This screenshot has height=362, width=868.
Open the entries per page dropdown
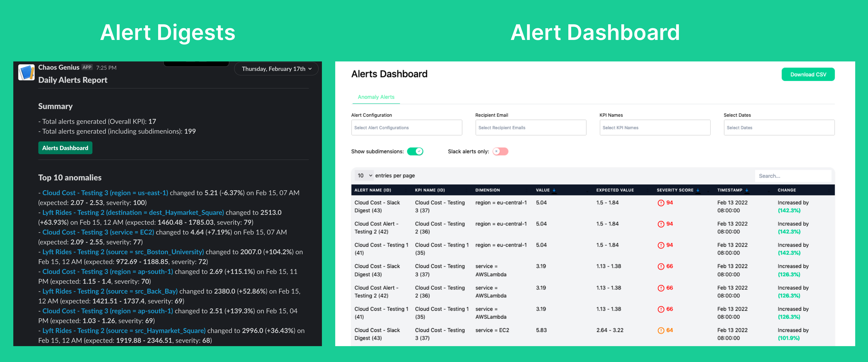[x=364, y=176]
